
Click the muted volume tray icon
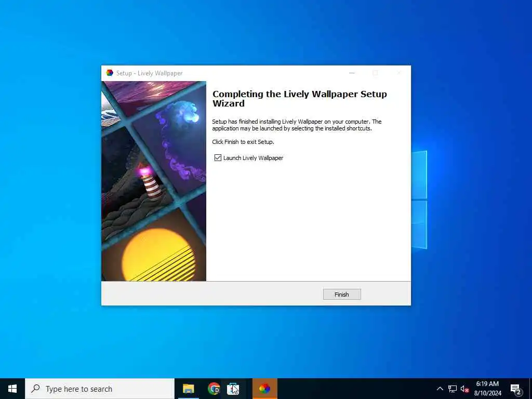tap(465, 389)
